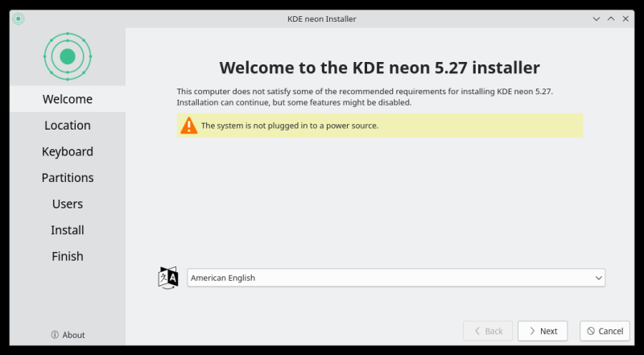Image resolution: width=644 pixels, height=355 pixels.
Task: Click the KDE neon titlebar app icon
Action: [19, 19]
